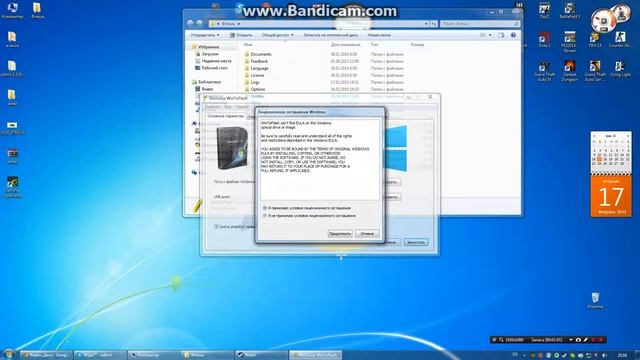
Task: Sort by the Date modified column header
Action: (345, 44)
